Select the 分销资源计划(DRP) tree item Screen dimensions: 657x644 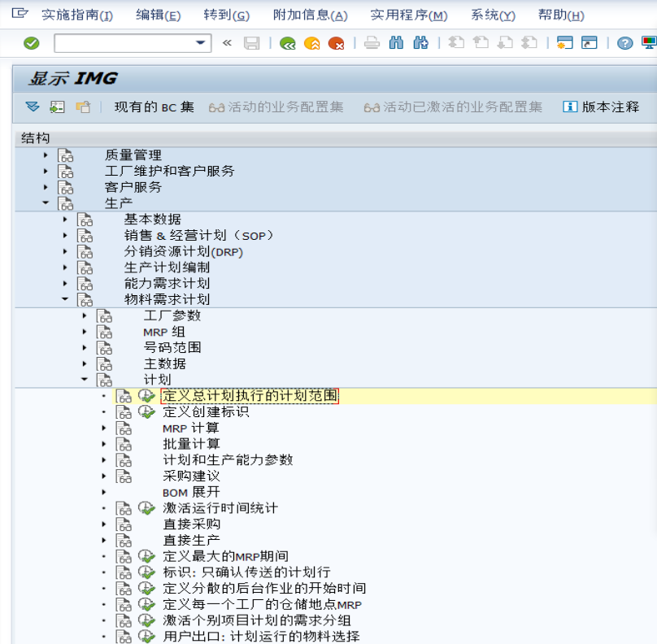pos(183,251)
